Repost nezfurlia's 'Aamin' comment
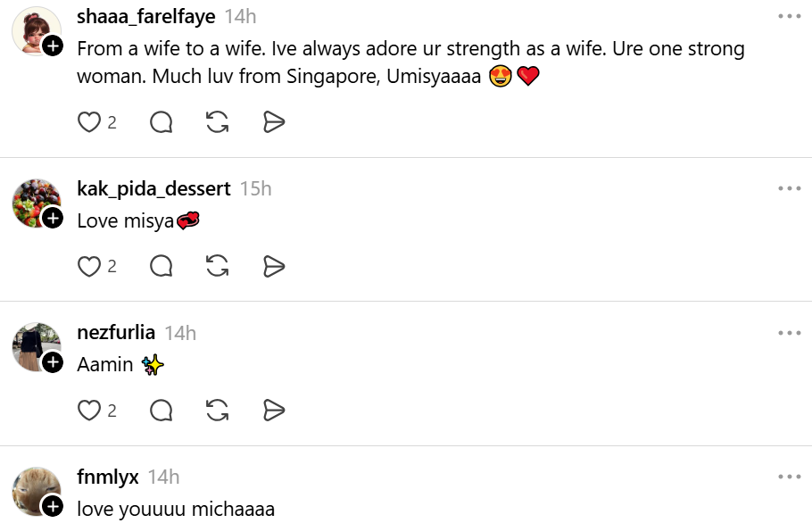 (x=217, y=411)
